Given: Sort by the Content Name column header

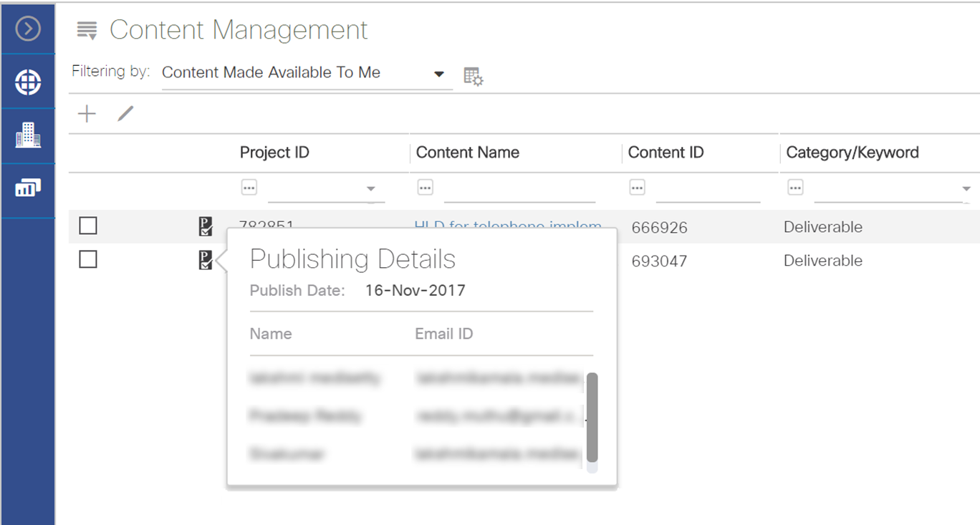Looking at the screenshot, I should pyautogui.click(x=468, y=153).
